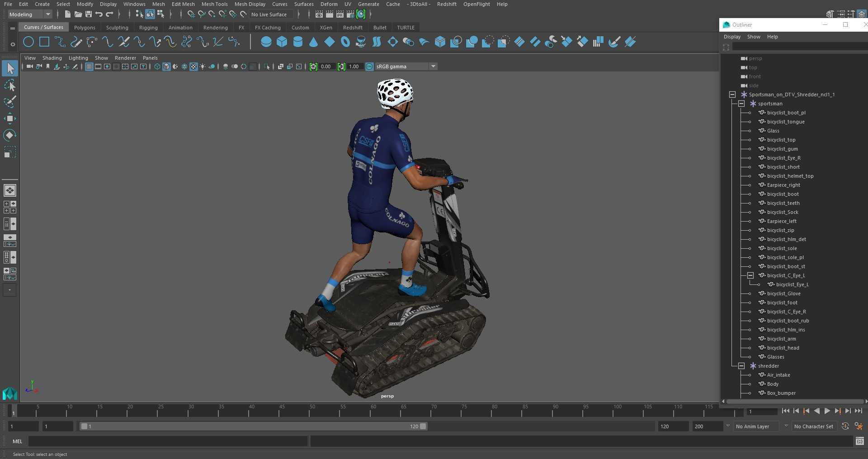Select the four view layout icon
The image size is (868, 459).
[x=10, y=207]
